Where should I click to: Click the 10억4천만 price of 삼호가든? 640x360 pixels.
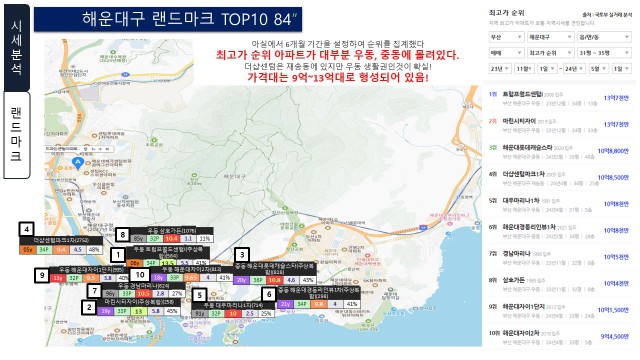[x=616, y=284]
